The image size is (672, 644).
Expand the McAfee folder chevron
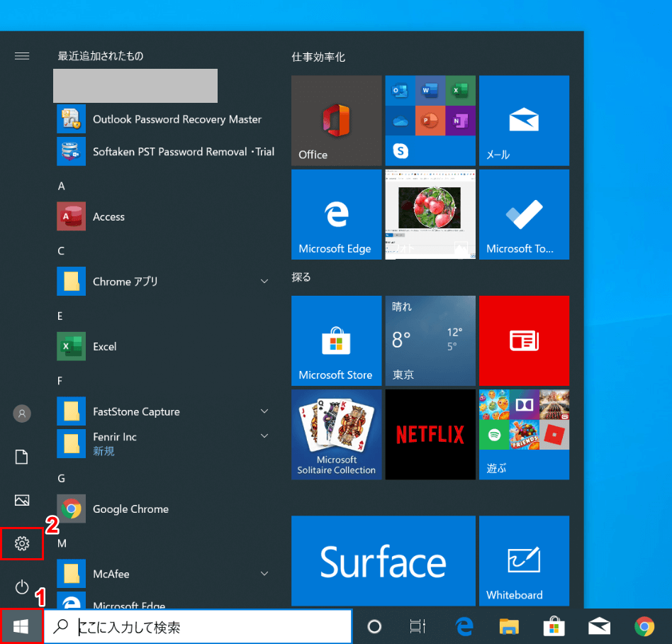pyautogui.click(x=264, y=574)
